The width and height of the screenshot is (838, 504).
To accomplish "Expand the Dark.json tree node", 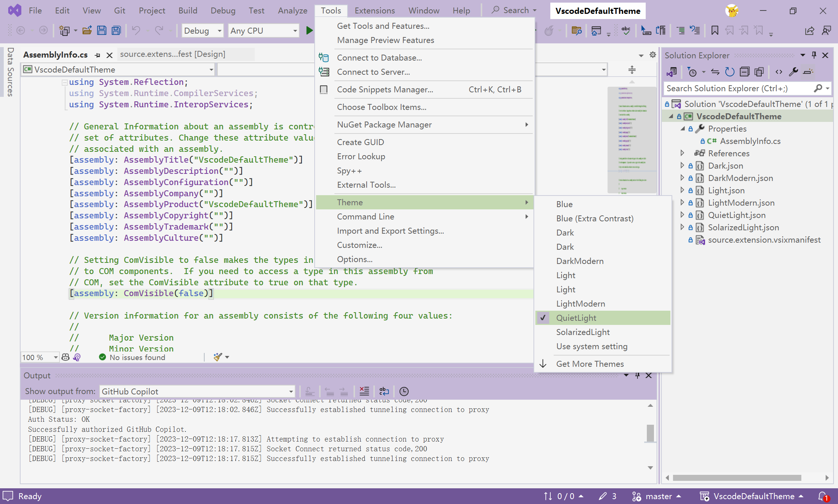I will pos(682,166).
